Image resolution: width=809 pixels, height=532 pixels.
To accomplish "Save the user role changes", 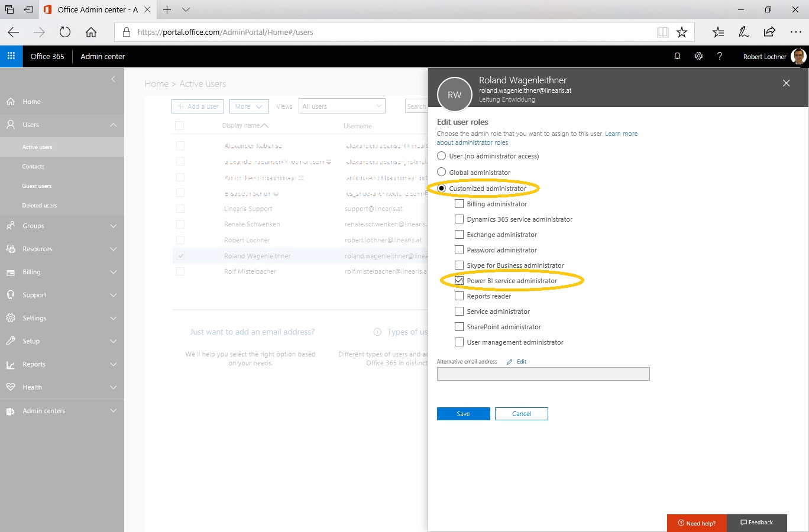I will 463,414.
